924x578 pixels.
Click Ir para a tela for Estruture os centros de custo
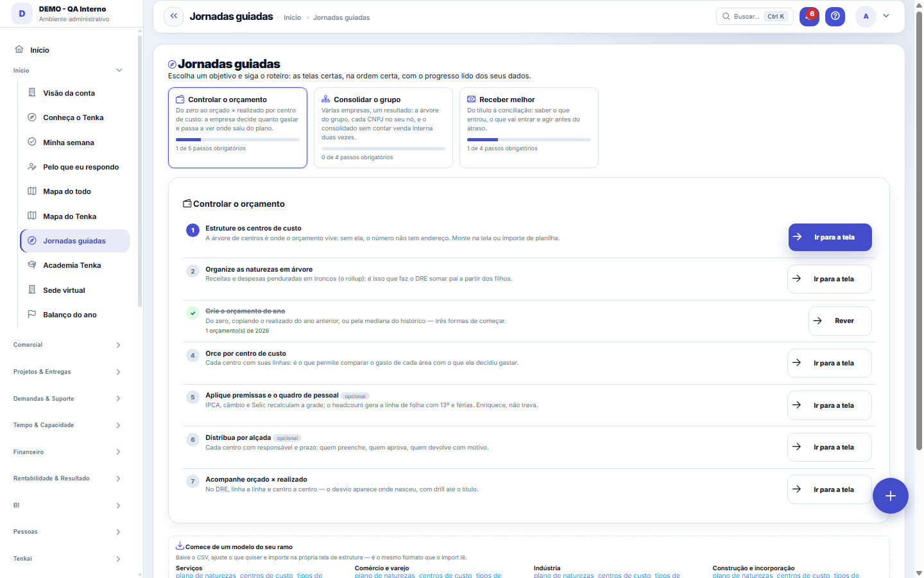tap(830, 237)
